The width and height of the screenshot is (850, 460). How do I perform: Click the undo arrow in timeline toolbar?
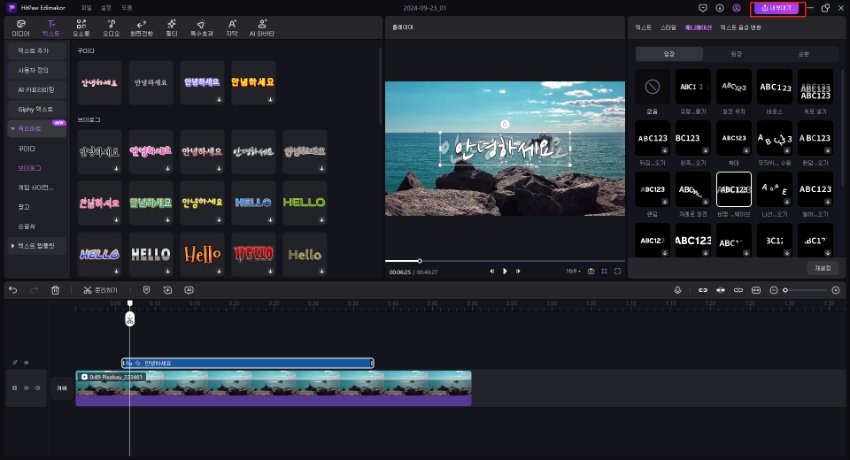[x=13, y=290]
